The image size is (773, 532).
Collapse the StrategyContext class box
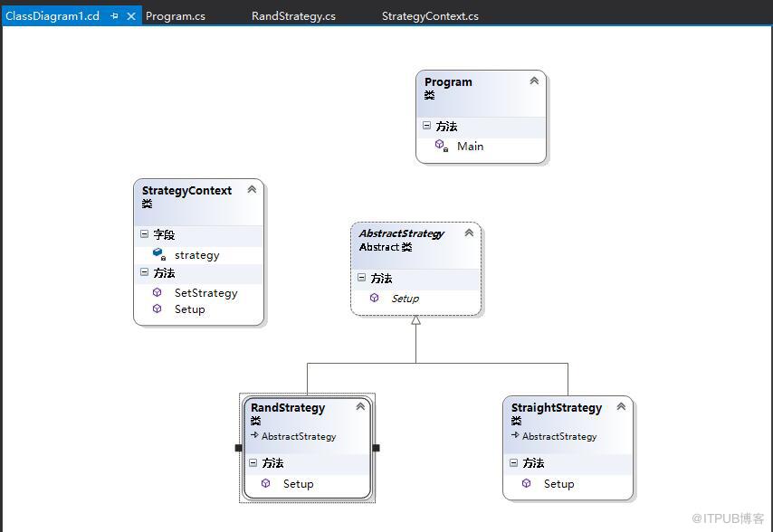pyautogui.click(x=252, y=189)
